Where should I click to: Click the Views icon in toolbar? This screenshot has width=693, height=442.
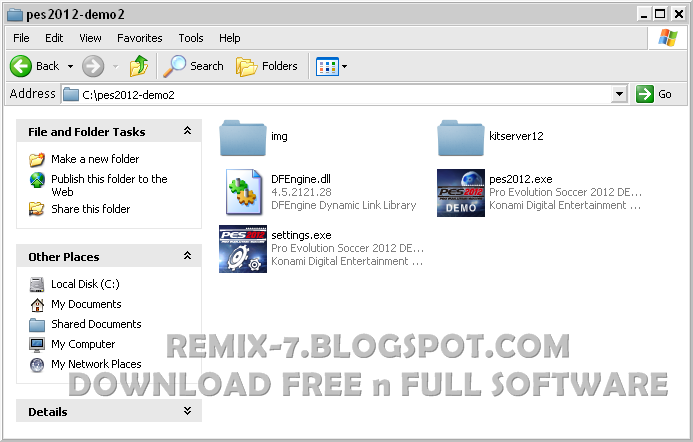tap(327, 67)
